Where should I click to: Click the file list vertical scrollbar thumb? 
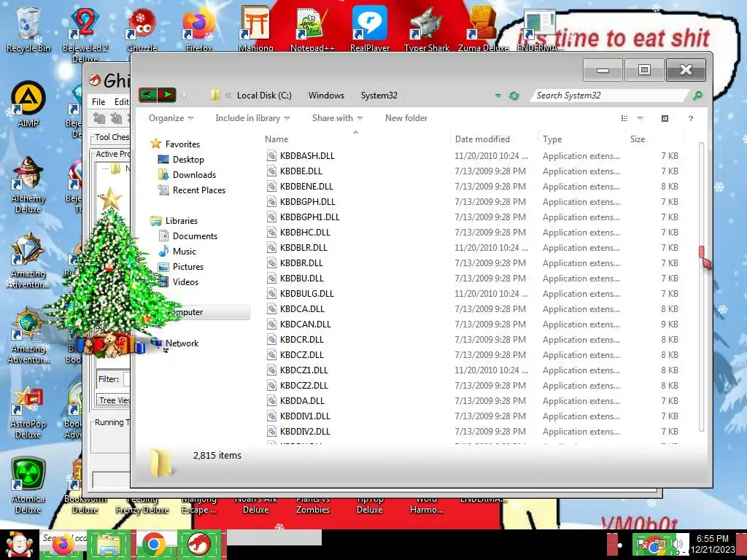pos(701,253)
